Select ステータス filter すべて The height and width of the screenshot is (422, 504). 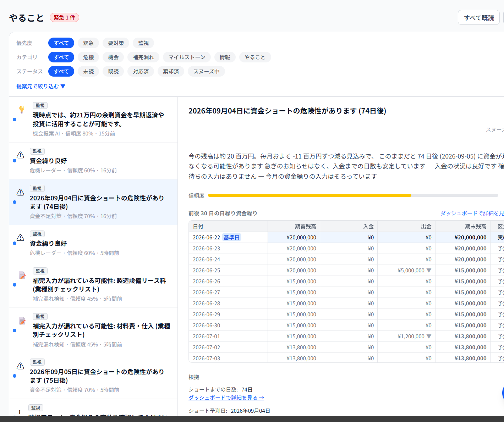tap(61, 71)
